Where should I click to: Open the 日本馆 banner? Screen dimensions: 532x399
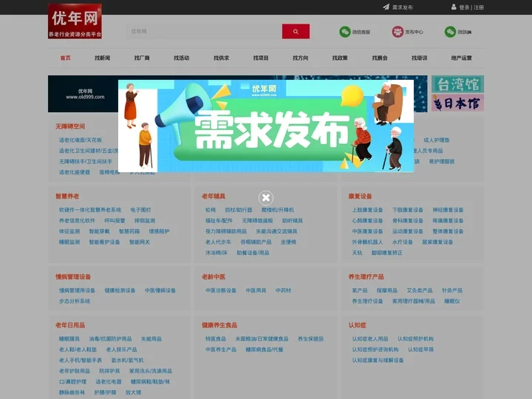pyautogui.click(x=457, y=103)
